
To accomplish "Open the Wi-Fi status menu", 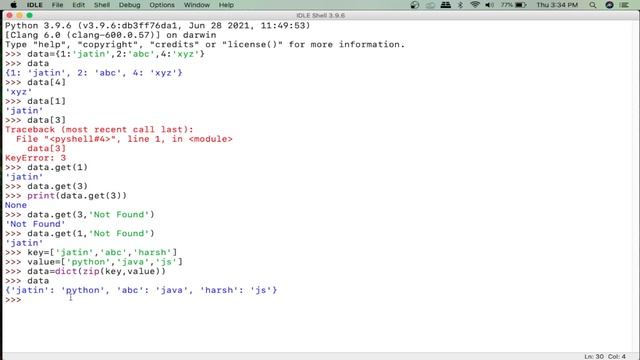I will coord(475,5).
